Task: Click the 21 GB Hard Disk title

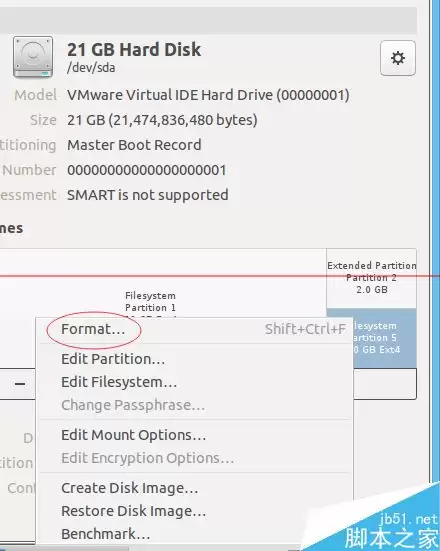Action: (134, 49)
